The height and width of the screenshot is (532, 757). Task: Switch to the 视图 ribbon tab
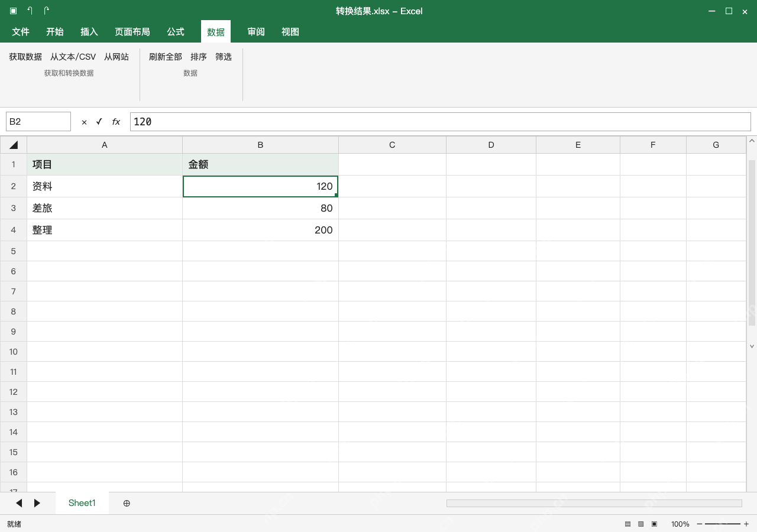[290, 32]
